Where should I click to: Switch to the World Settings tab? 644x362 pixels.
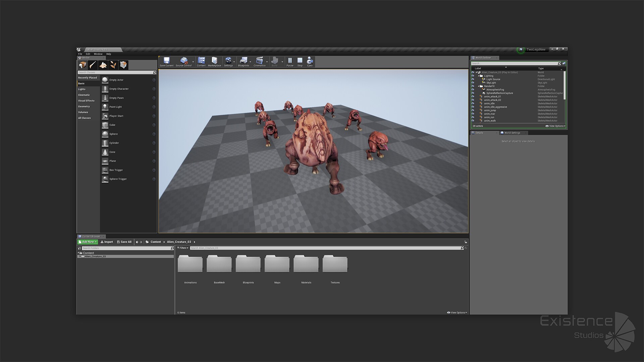tap(512, 133)
